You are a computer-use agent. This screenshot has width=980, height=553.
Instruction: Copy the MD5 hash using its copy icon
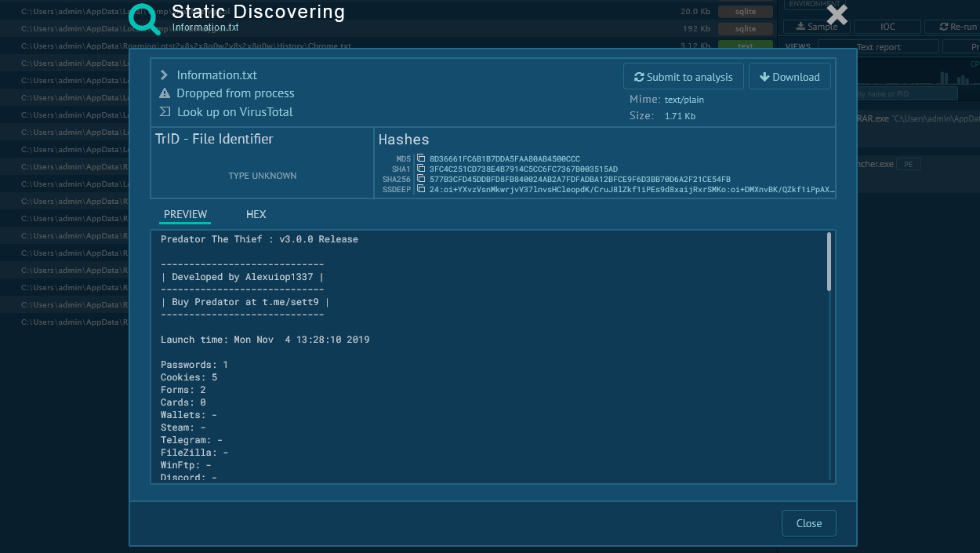tap(421, 159)
